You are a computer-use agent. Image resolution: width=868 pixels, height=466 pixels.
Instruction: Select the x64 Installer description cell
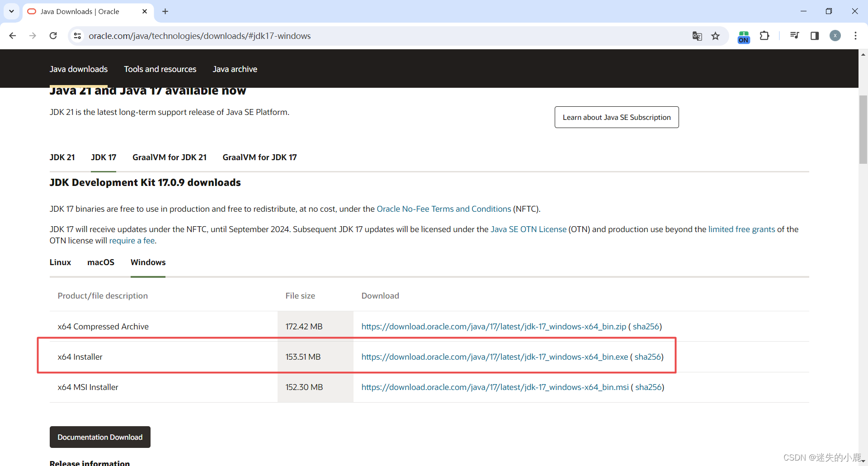coord(80,357)
